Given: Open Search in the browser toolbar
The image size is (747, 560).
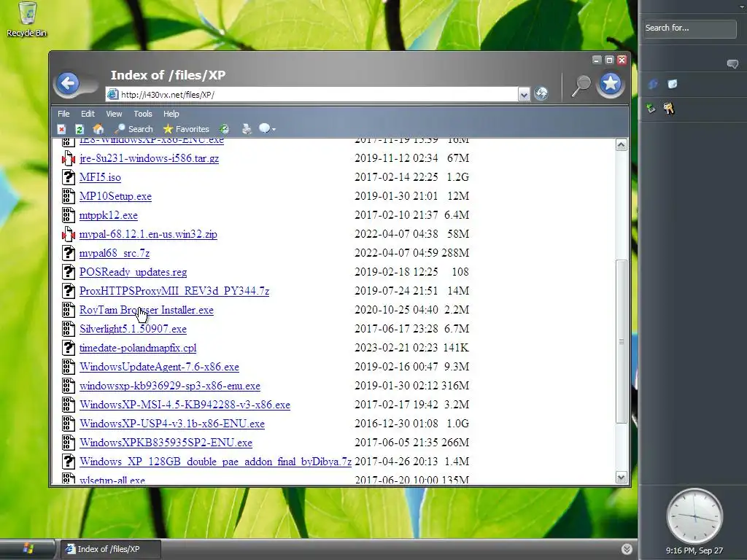Looking at the screenshot, I should (134, 129).
